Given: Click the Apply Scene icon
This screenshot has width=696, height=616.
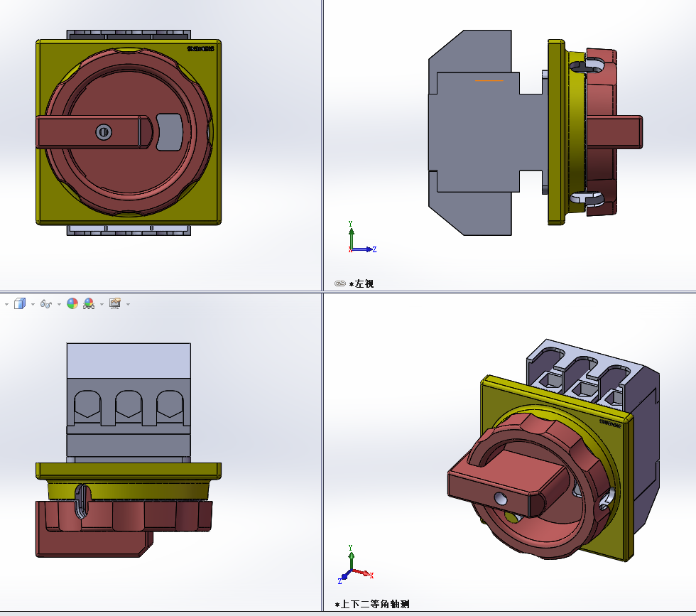Looking at the screenshot, I should (89, 303).
